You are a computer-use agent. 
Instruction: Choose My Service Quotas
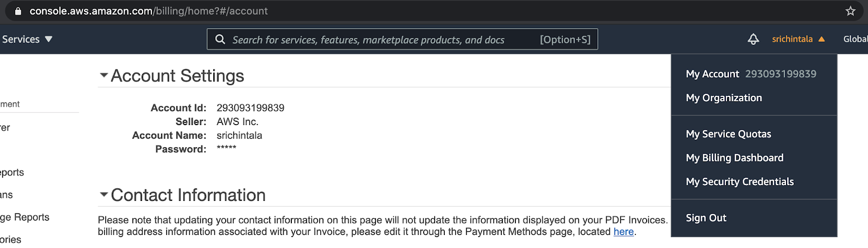pyautogui.click(x=728, y=134)
